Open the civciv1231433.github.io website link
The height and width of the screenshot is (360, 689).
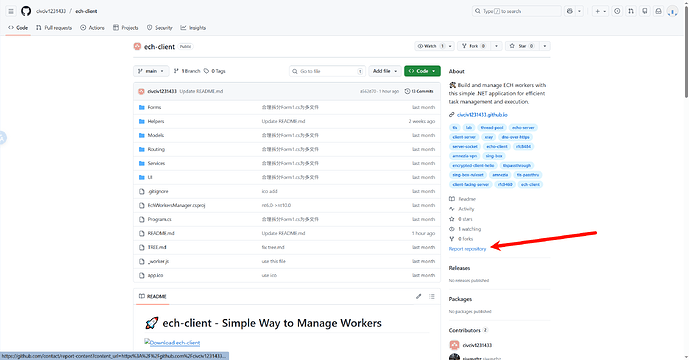coord(482,115)
